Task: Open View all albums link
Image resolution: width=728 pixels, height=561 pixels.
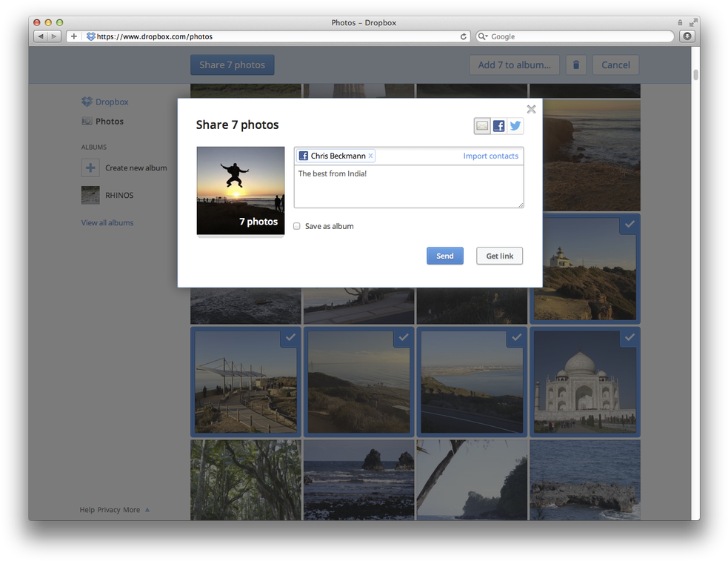Action: (107, 223)
